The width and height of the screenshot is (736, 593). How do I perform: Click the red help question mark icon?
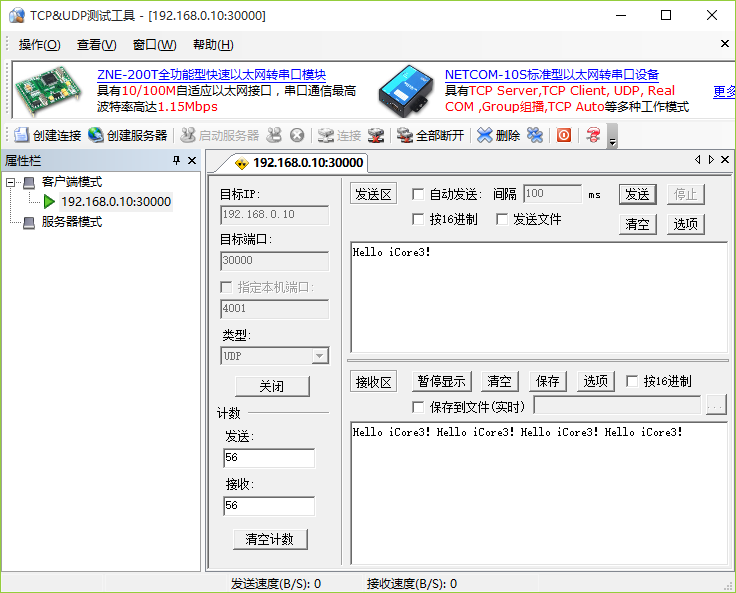pyautogui.click(x=593, y=135)
